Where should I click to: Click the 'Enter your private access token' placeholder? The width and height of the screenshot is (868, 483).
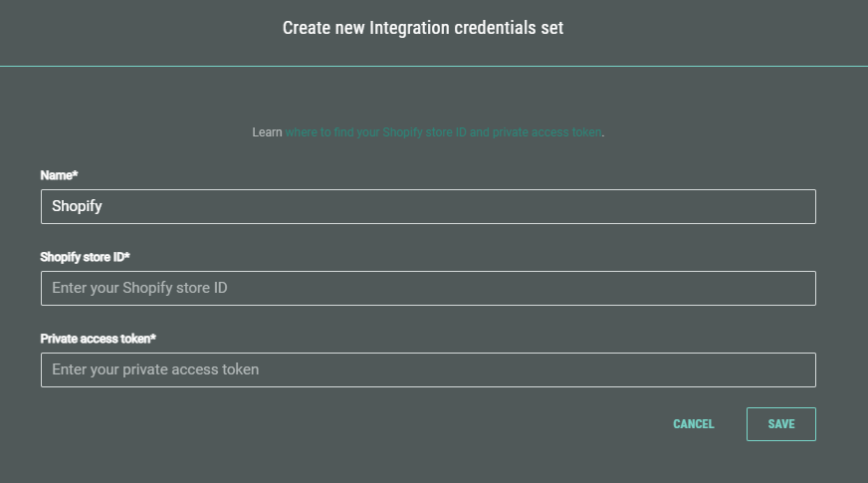[155, 370]
